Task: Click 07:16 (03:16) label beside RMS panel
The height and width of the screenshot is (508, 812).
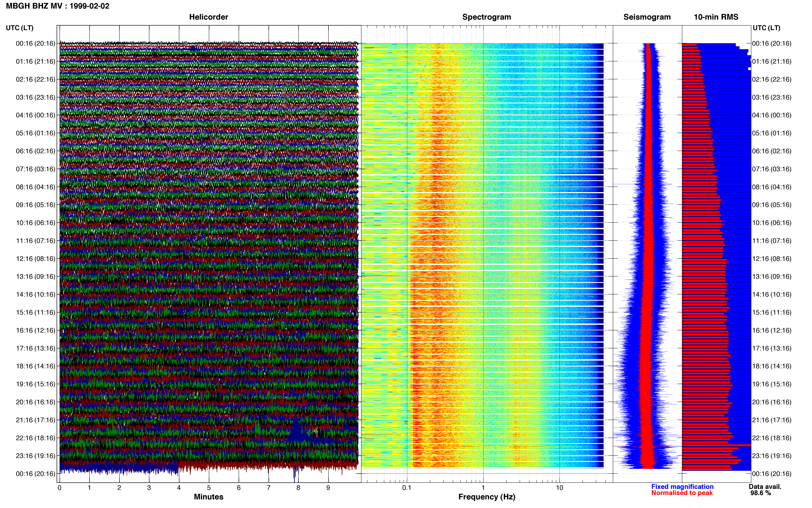Action: [772, 169]
